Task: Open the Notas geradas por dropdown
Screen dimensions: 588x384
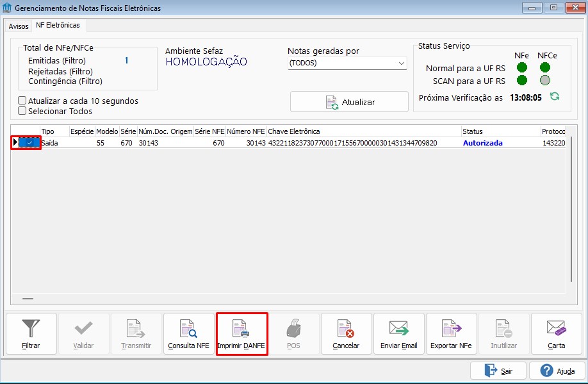Action: pos(347,63)
